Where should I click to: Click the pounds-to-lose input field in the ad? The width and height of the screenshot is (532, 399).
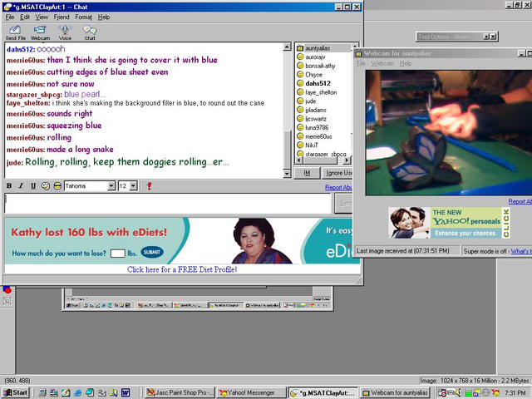click(118, 253)
